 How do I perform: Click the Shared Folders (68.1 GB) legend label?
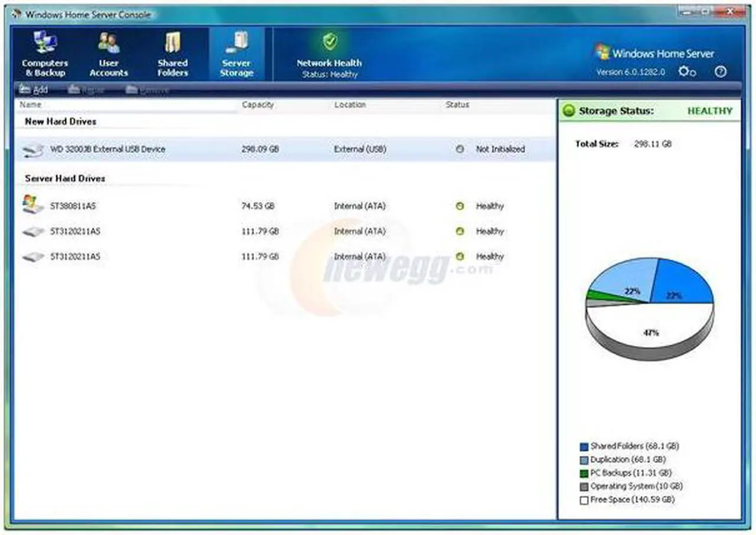point(635,446)
